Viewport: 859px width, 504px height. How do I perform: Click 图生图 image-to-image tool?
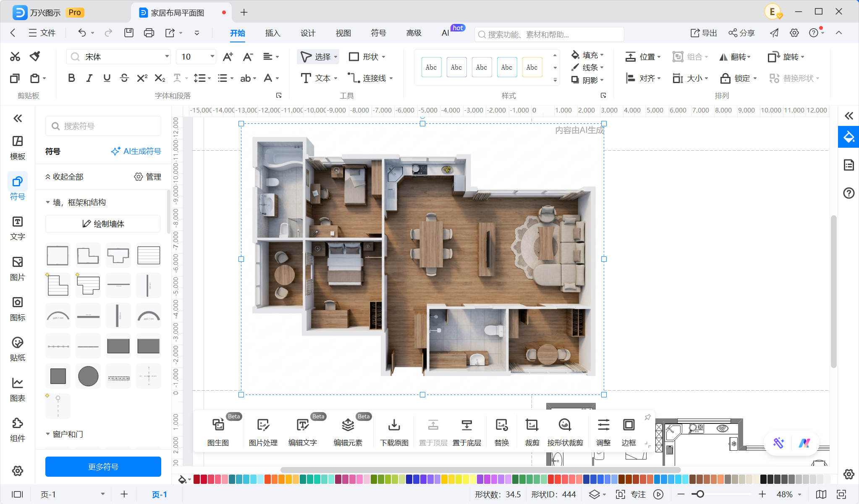(x=218, y=431)
